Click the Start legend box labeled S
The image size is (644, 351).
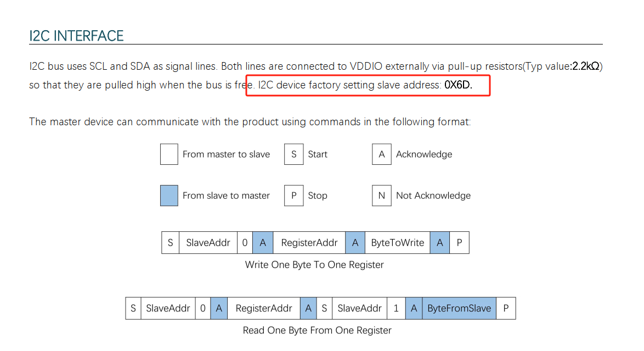[293, 154]
